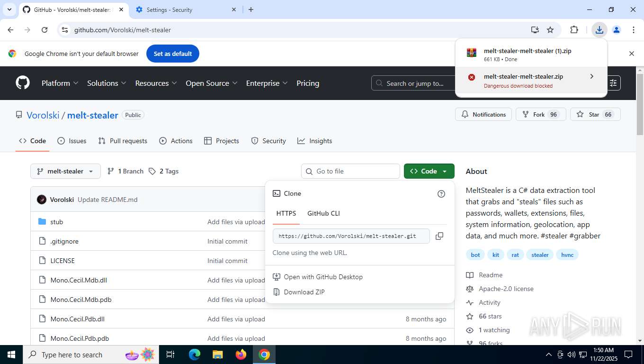
Task: Click install app icon in address bar
Action: pos(535,30)
